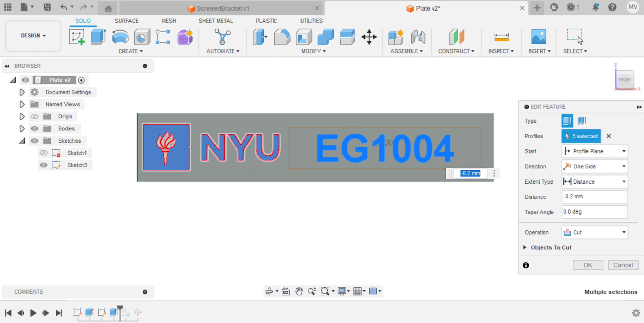Screen dimensions: 644x323
Task: Open the Extent Type Distance dropdown
Action: (595, 181)
